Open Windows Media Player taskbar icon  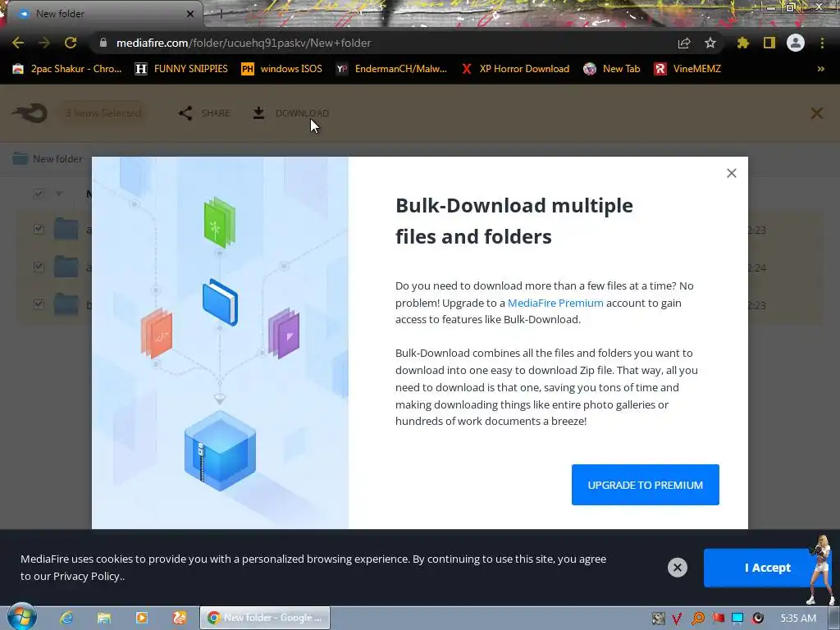[x=141, y=618]
